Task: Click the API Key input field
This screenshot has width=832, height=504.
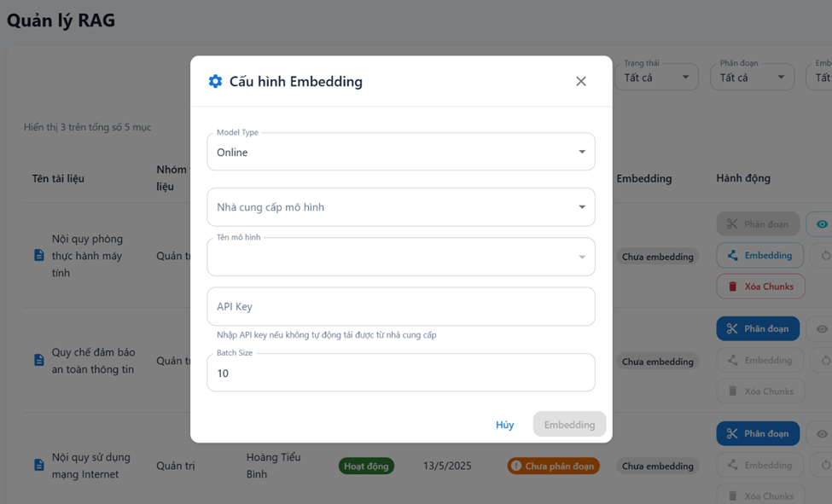Action: tap(400, 306)
